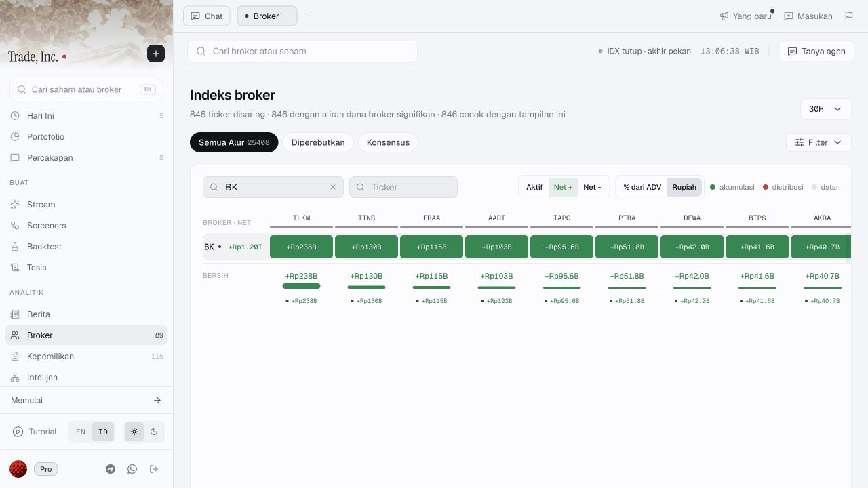Expand the Filter dropdown
868x488 pixels.
pyautogui.click(x=818, y=142)
